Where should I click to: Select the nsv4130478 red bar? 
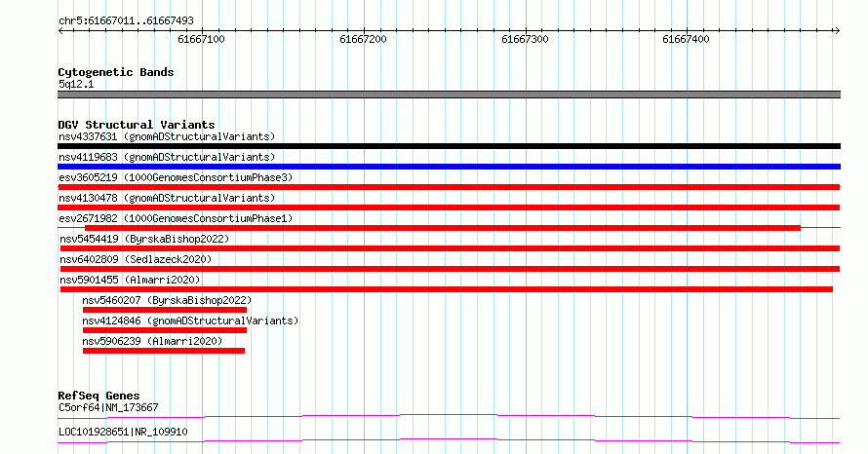tap(449, 208)
